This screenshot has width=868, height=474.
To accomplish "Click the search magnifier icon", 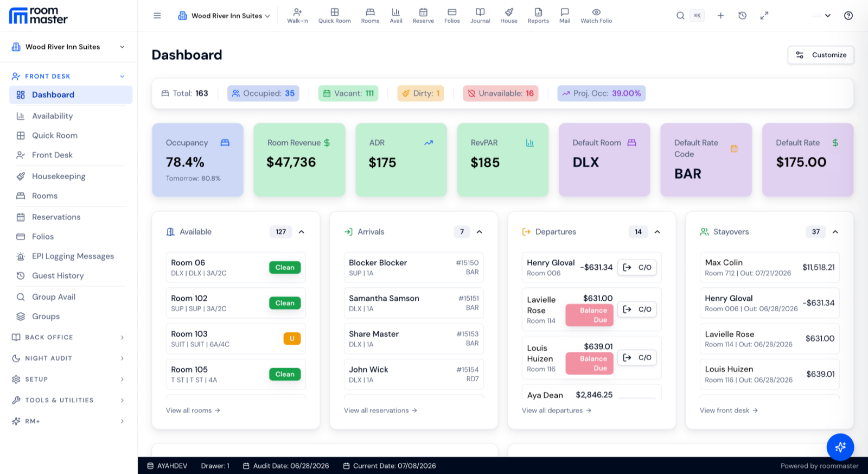I will (680, 16).
